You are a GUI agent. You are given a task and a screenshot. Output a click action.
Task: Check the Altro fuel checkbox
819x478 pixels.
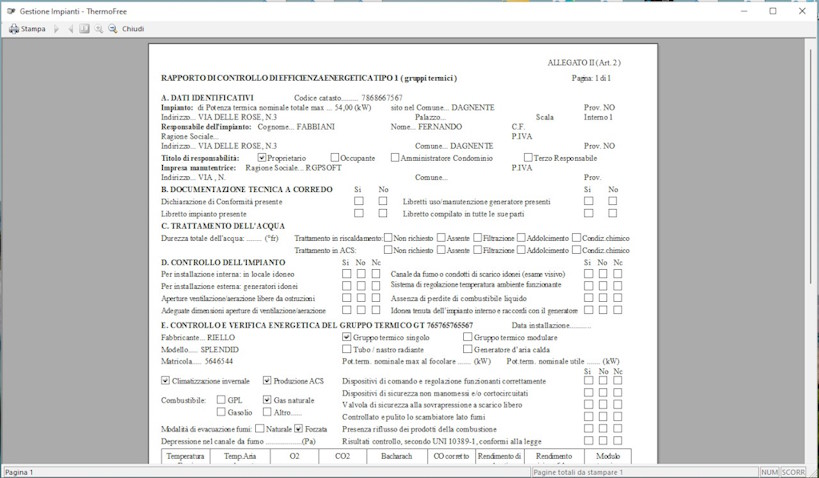267,412
